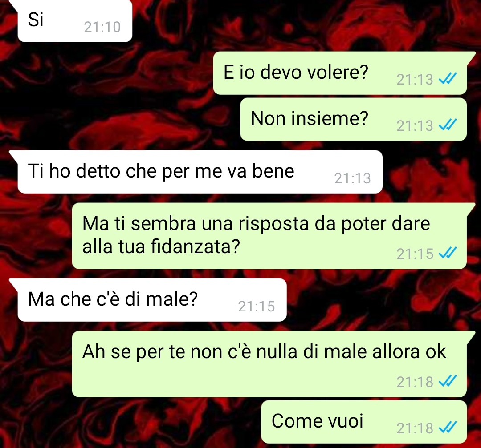The width and height of the screenshot is (481, 448).
Task: Click read checkmarks on 'E io devo volere?'
Action: click(448, 78)
